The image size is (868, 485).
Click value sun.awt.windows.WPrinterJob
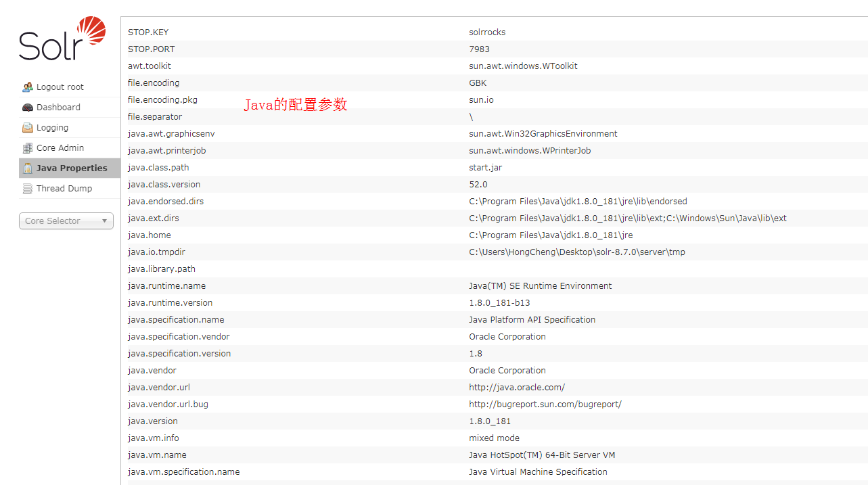[x=530, y=150]
